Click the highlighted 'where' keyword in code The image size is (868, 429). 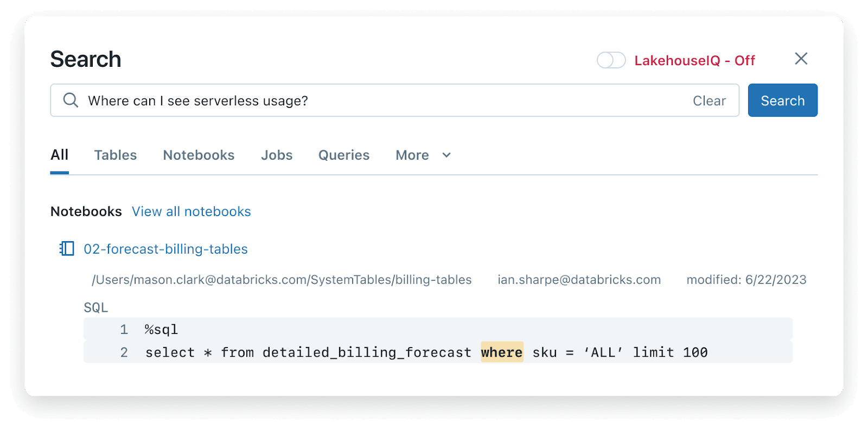click(502, 352)
